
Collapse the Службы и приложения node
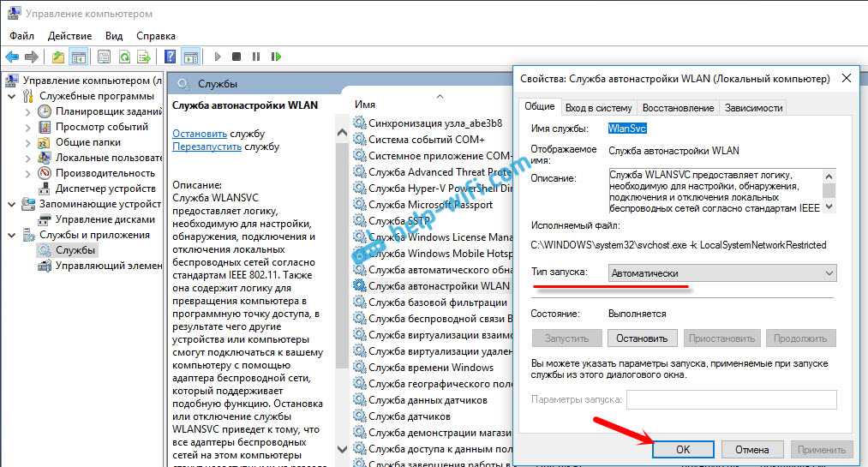[x=11, y=235]
